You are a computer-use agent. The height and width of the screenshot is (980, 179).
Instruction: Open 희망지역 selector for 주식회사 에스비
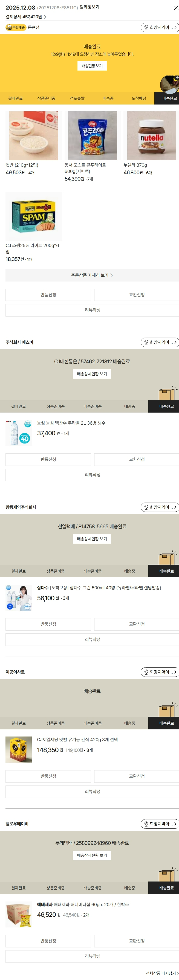160,342
